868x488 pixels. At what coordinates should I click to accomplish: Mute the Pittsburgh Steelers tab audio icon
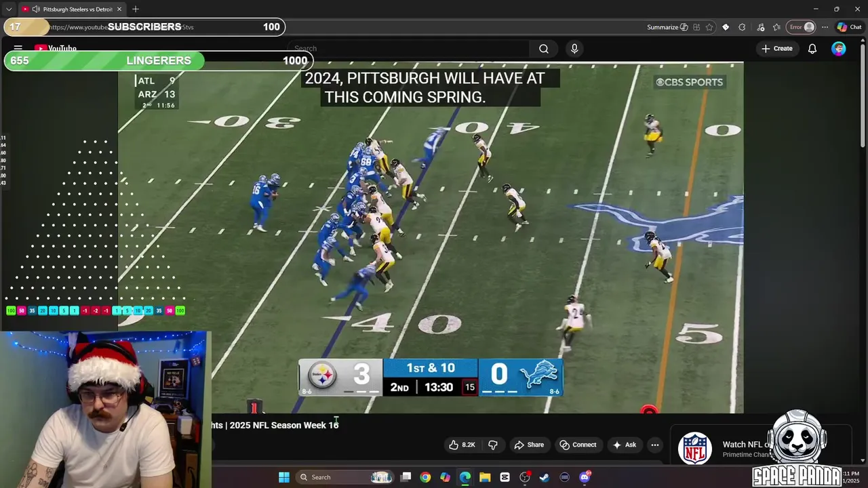click(x=35, y=9)
